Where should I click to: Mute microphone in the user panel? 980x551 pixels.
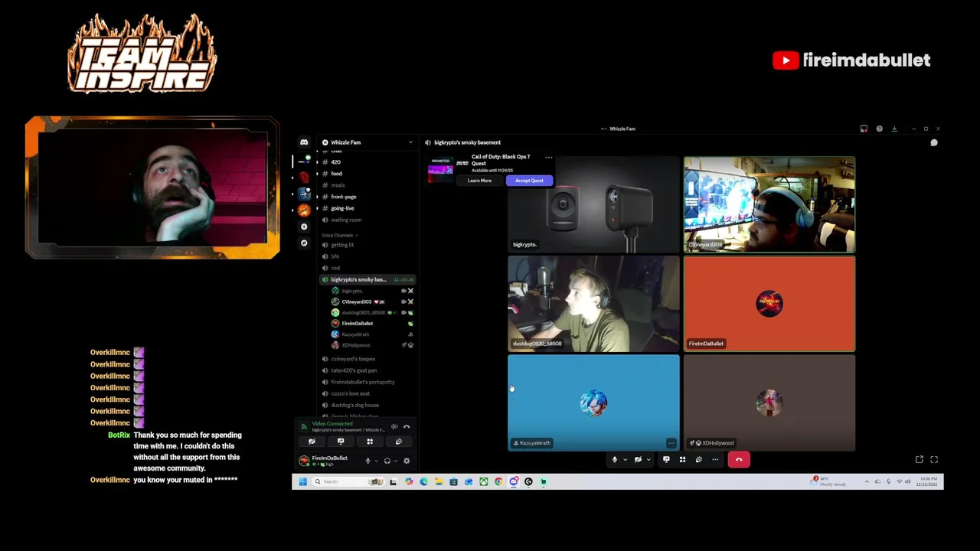(367, 461)
